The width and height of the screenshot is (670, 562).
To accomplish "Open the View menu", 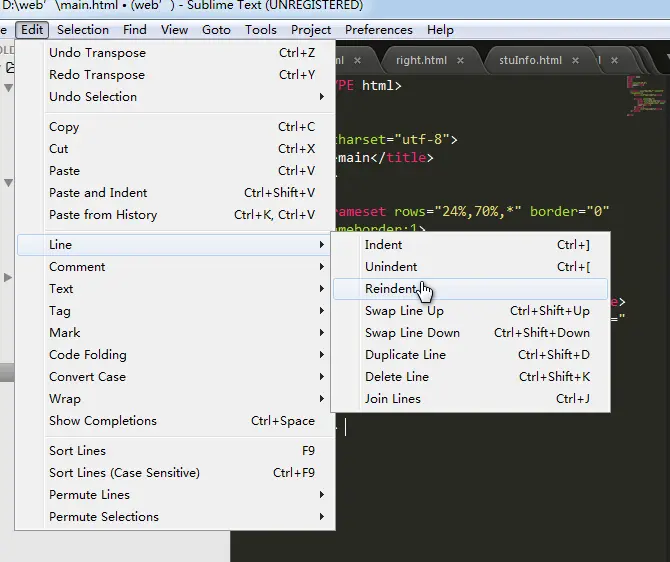I will point(174,30).
